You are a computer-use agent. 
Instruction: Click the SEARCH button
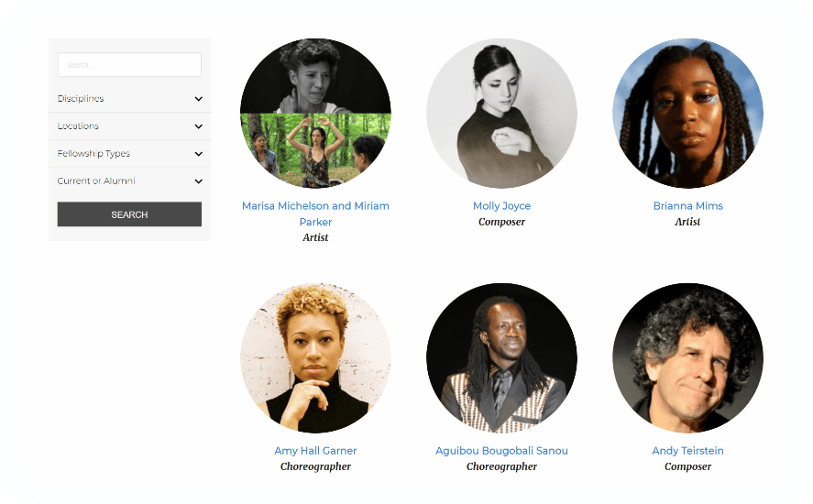[x=129, y=214]
